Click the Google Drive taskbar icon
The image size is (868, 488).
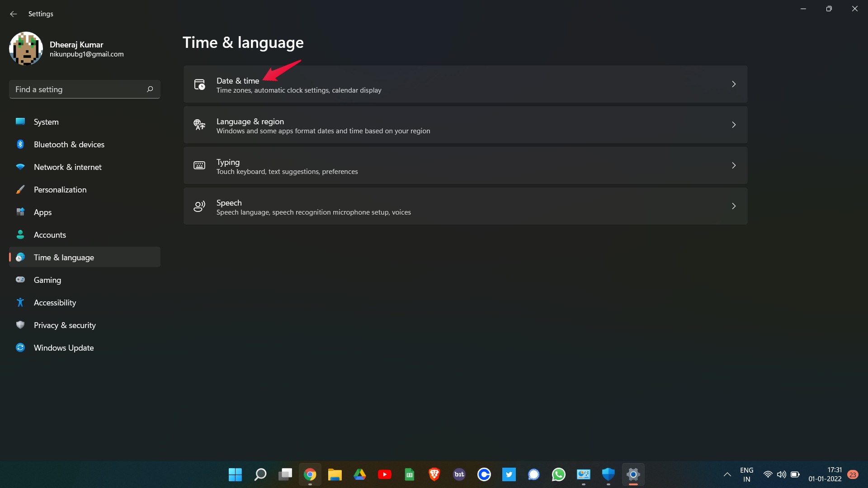point(360,474)
